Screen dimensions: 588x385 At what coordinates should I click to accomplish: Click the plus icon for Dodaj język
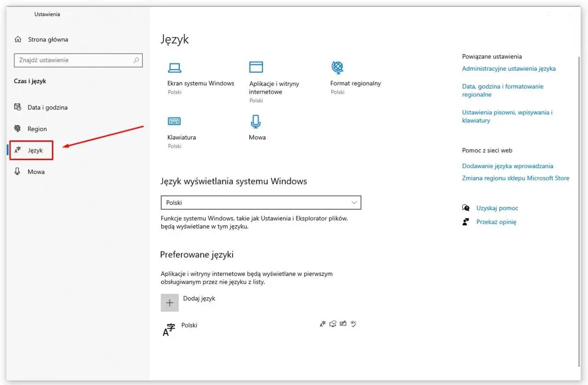pos(170,303)
